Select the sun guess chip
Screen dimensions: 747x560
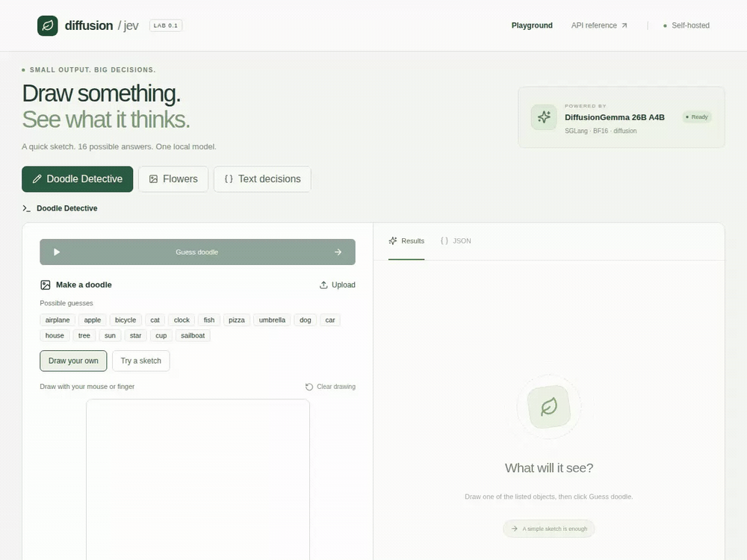(110, 336)
